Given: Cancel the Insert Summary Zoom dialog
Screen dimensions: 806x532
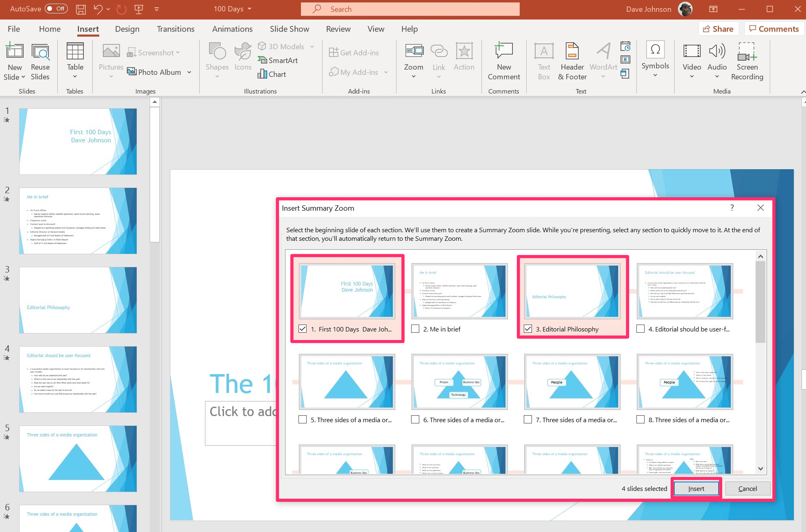Looking at the screenshot, I should click(747, 488).
